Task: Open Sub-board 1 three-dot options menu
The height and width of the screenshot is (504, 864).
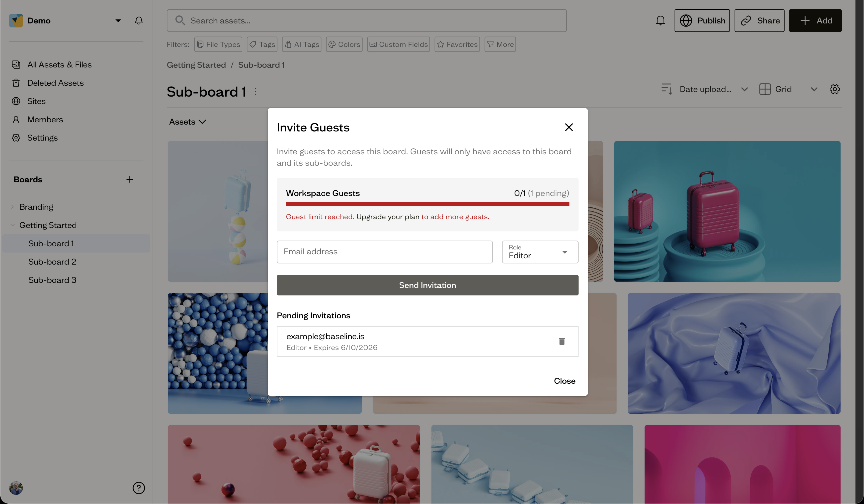Action: coord(255,91)
